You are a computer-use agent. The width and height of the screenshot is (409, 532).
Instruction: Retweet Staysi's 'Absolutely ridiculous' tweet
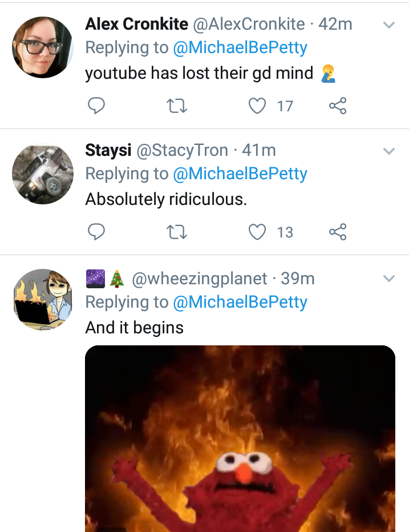177,232
